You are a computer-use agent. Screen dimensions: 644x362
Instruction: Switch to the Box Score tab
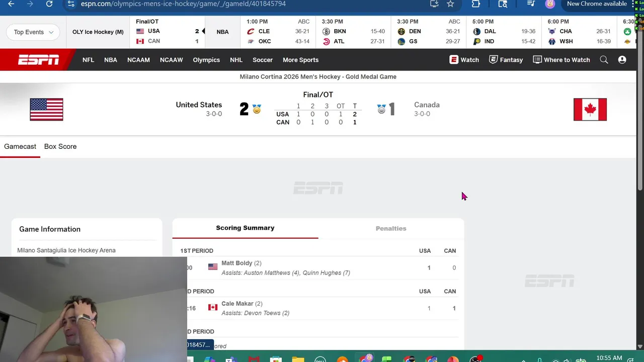click(x=60, y=146)
